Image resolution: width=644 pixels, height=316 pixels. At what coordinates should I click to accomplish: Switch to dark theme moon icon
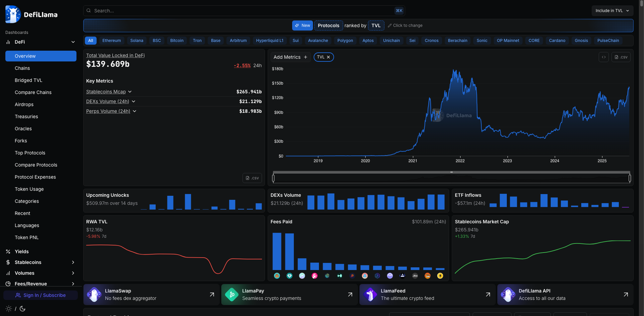[x=23, y=309]
